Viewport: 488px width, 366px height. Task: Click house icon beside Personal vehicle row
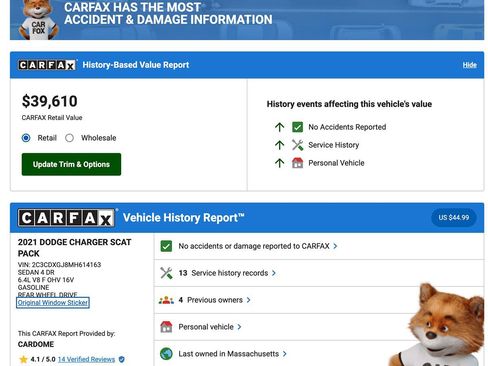point(166,327)
